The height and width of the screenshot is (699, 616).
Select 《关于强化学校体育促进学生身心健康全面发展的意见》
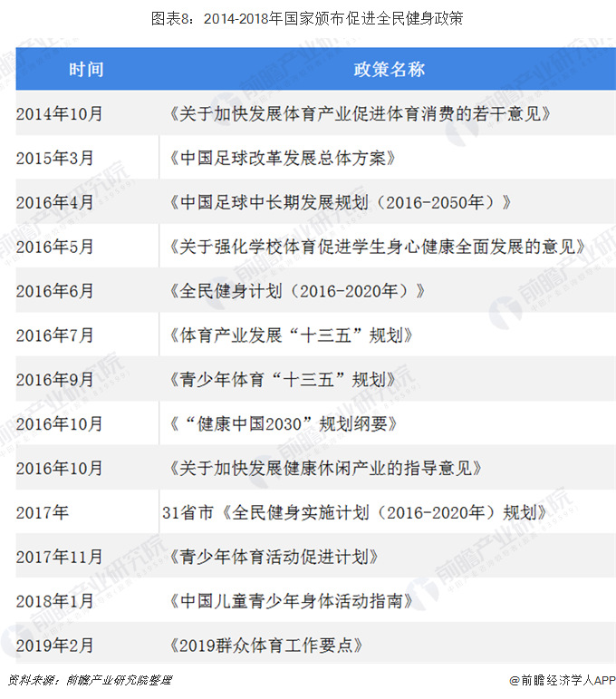pos(378,247)
